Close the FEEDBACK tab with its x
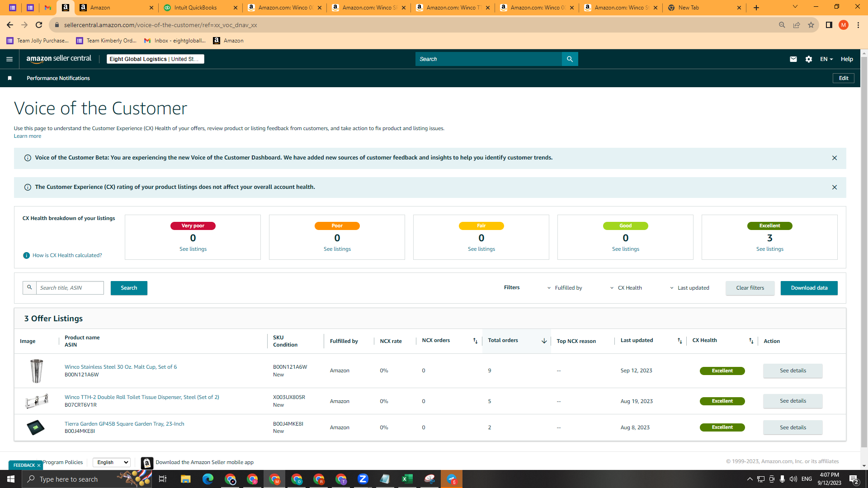The height and width of the screenshot is (488, 868). tap(39, 465)
